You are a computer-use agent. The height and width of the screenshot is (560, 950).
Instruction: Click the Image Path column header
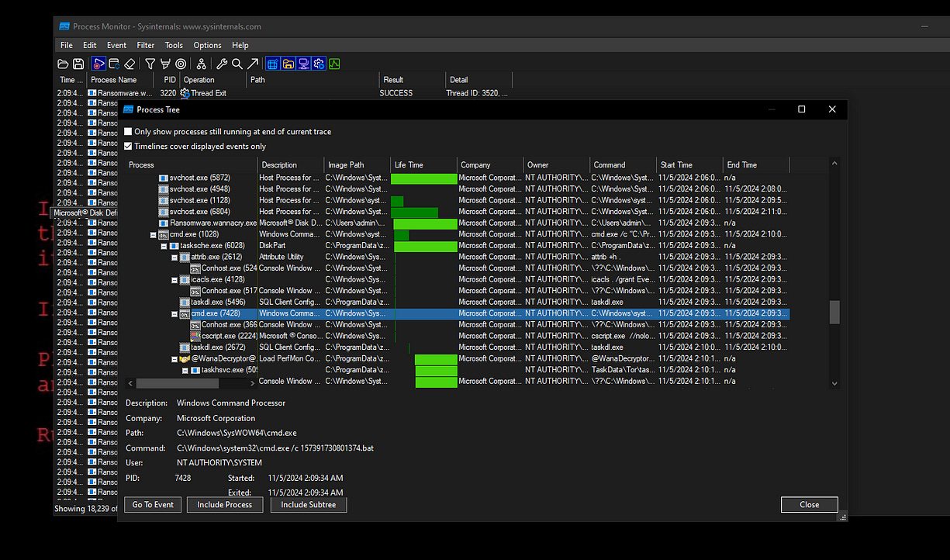tap(358, 164)
